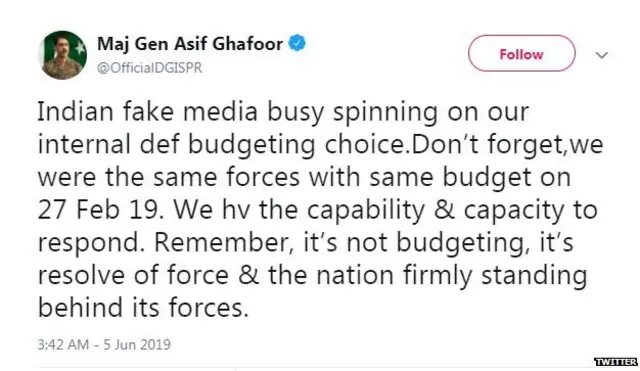This screenshot has height=371, width=640.
Task: Click 'behind its forces.' tweet ending
Action: click(143, 307)
